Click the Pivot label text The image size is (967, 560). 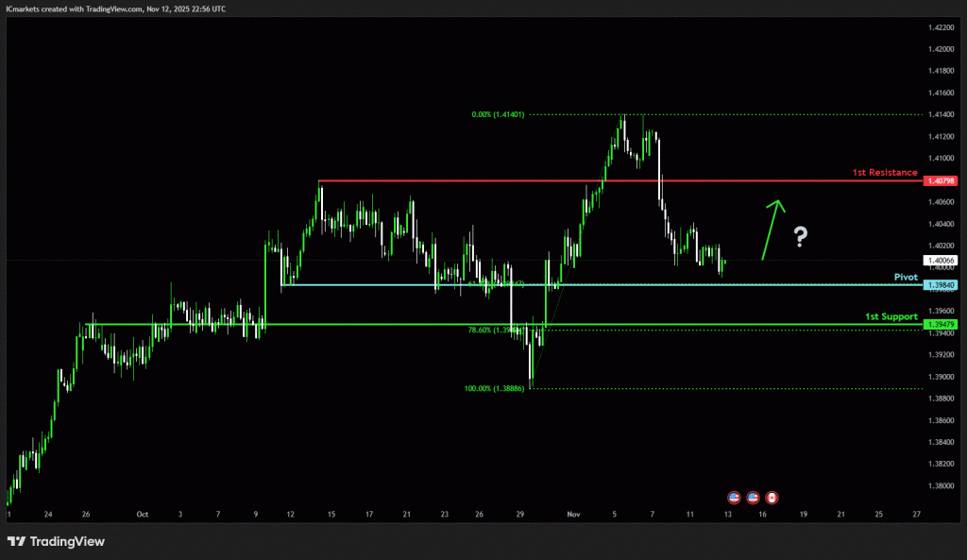coord(906,277)
